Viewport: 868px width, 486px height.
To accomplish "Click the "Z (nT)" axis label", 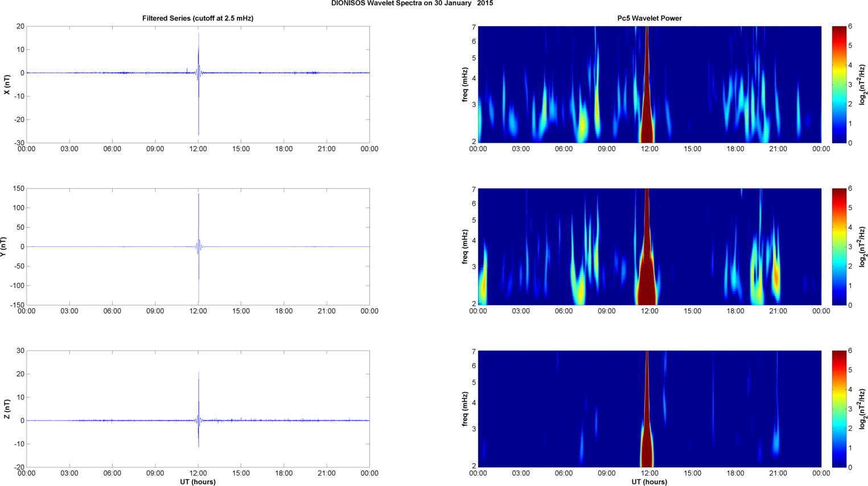I will point(7,409).
